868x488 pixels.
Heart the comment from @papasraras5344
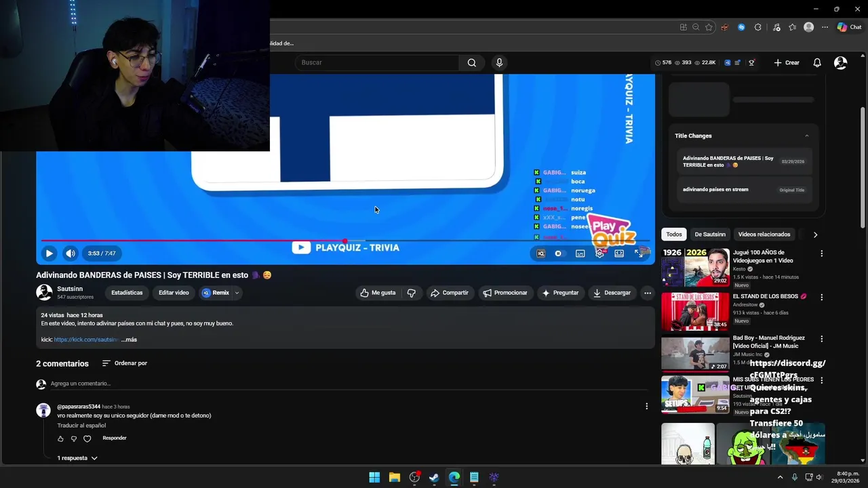[87, 439]
